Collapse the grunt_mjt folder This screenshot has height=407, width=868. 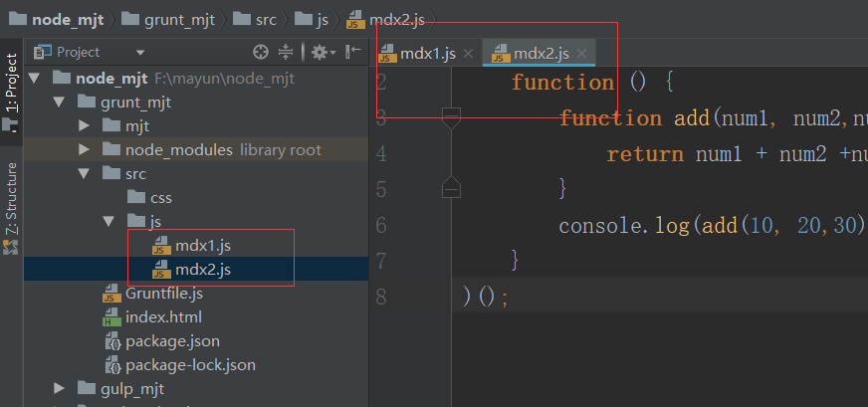60,102
